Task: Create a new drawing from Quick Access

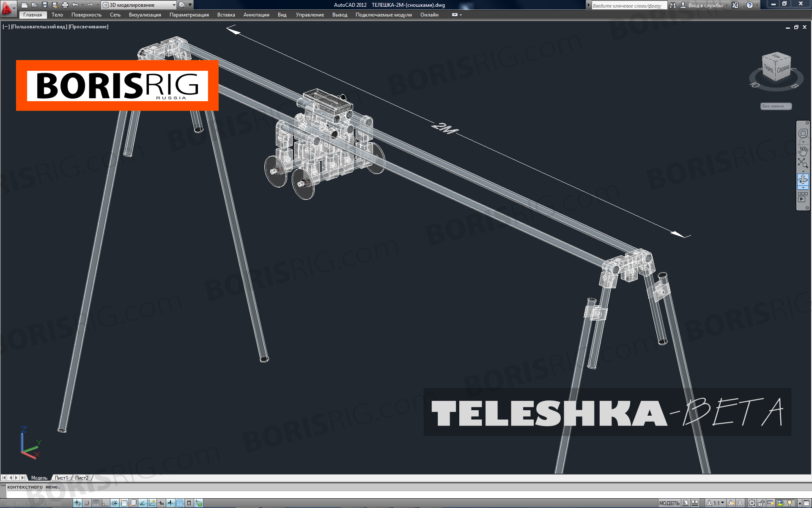Action: 25,5
